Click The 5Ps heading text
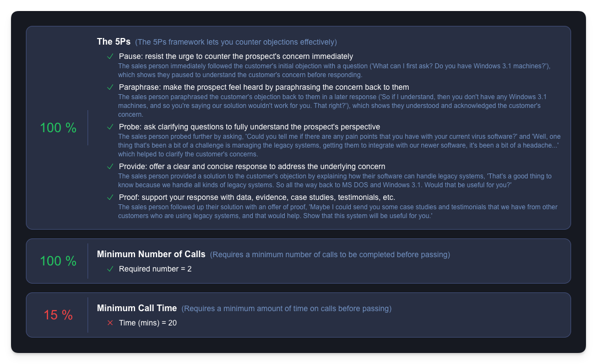This screenshot has height=364, width=597. coord(114,41)
